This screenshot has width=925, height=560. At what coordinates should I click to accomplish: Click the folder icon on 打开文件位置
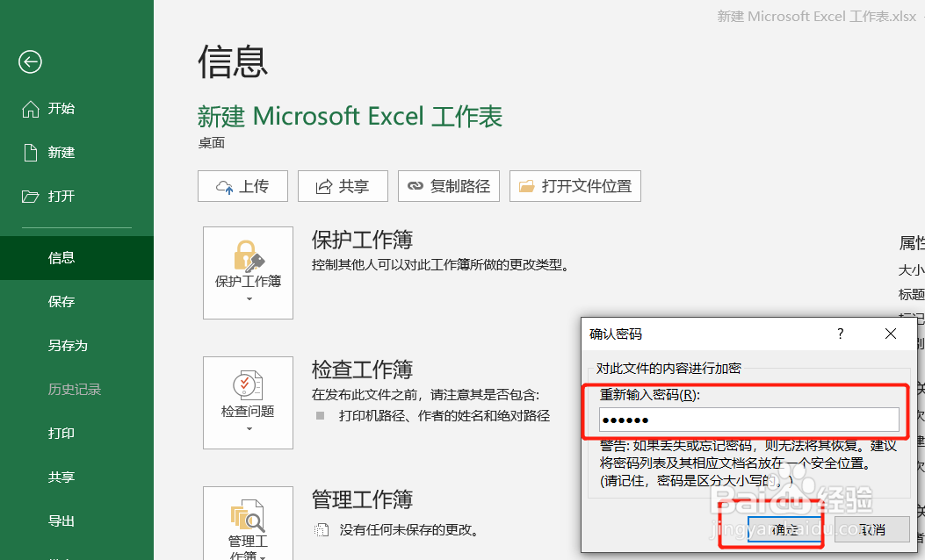pyautogui.click(x=526, y=186)
